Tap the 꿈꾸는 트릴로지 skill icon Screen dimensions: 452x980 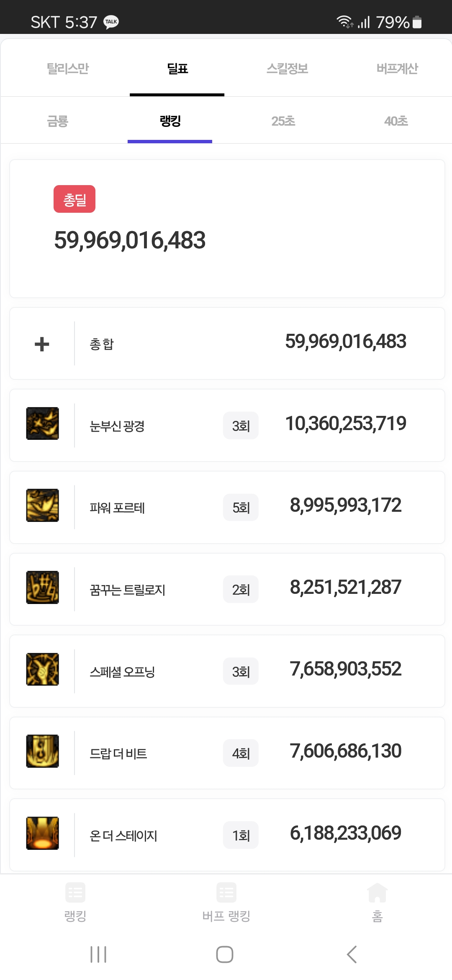42,587
